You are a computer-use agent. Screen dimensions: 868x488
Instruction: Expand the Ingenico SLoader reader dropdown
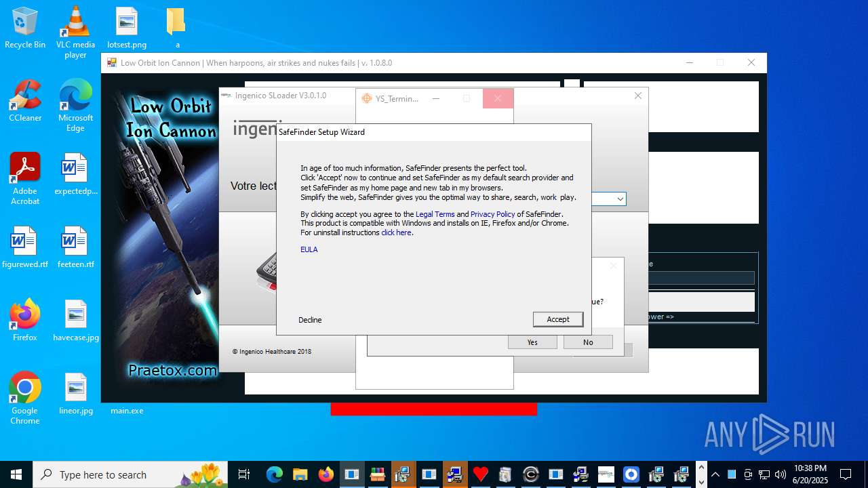620,199
